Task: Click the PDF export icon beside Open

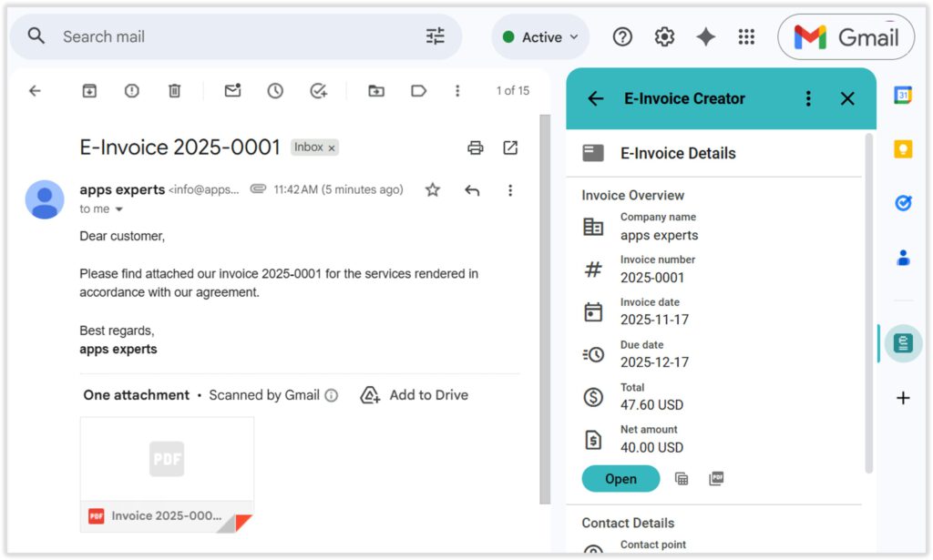Action: pyautogui.click(x=716, y=479)
